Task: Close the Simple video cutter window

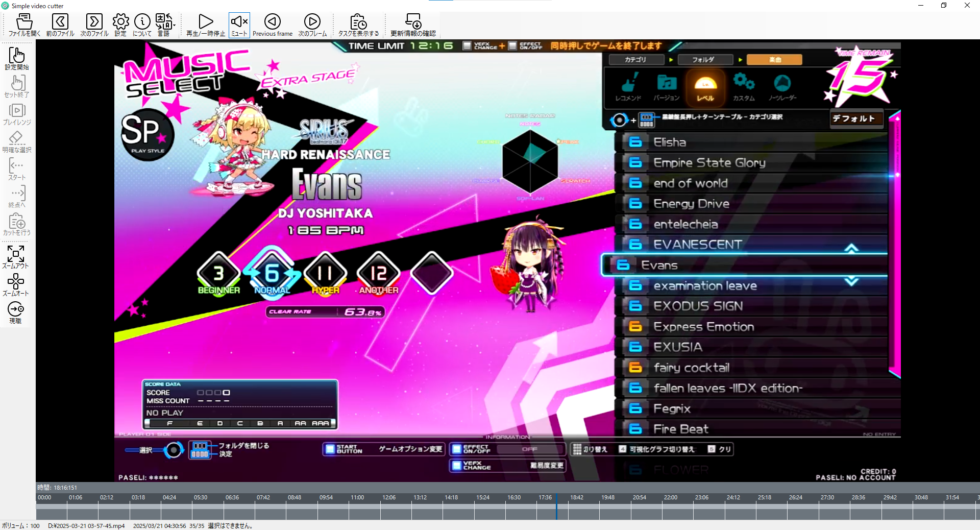Action: (x=967, y=6)
